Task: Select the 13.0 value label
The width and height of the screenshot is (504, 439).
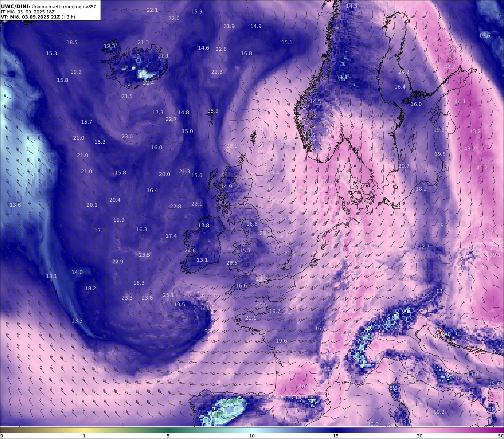Action: coord(442,291)
